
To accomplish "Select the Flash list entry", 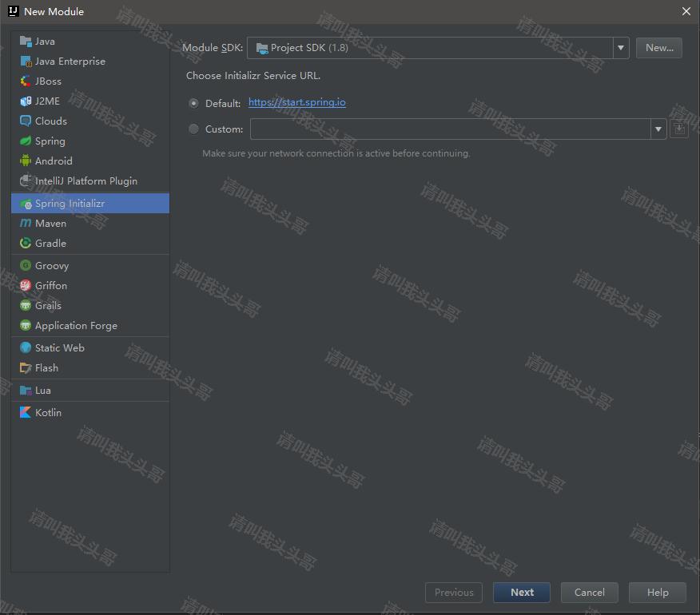I will (x=90, y=367).
